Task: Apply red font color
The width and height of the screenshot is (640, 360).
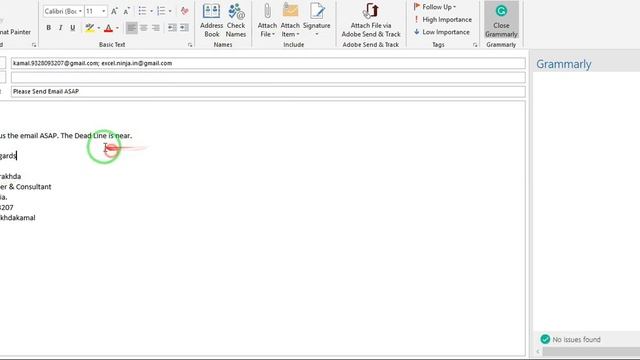Action: [x=108, y=28]
